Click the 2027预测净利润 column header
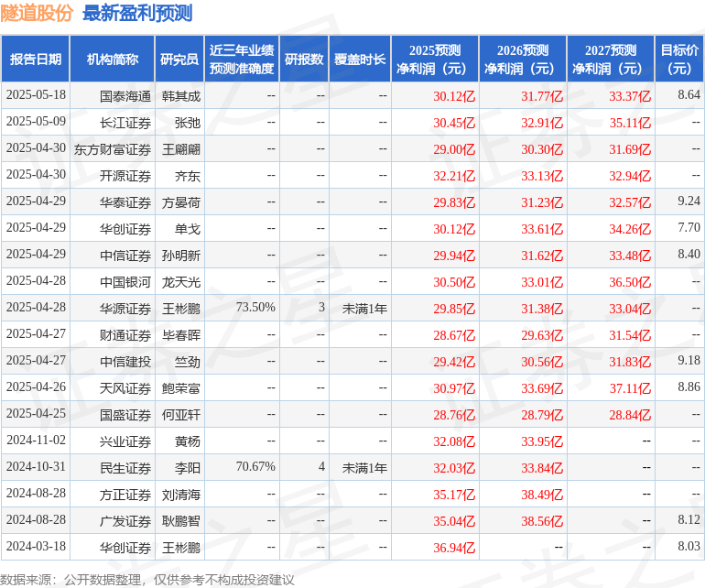 pyautogui.click(x=611, y=59)
